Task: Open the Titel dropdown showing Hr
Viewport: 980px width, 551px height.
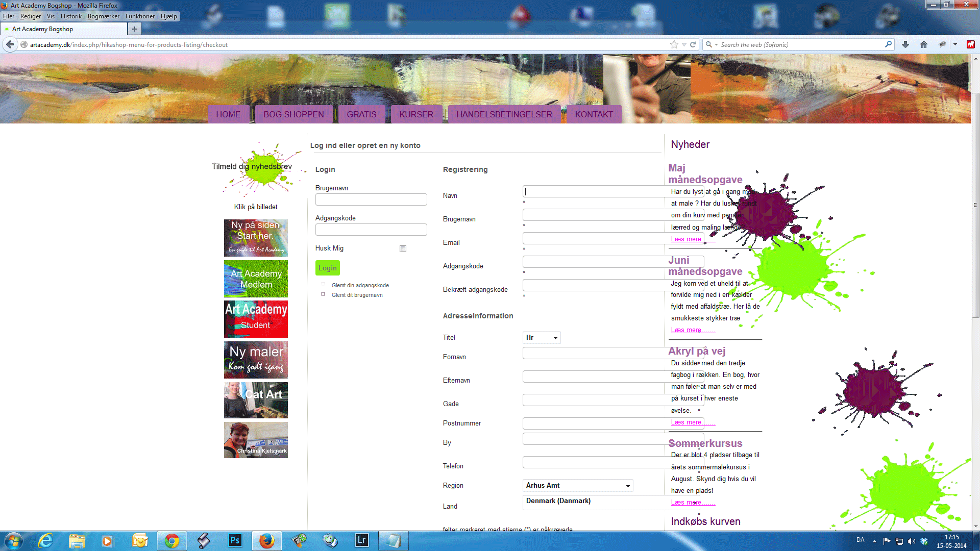Action: coord(542,338)
